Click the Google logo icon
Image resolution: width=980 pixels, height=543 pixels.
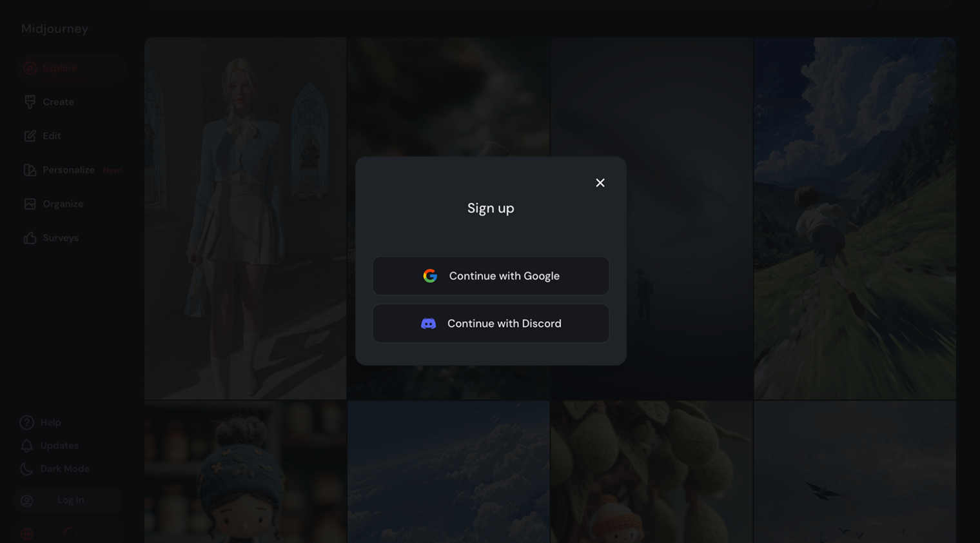click(430, 275)
